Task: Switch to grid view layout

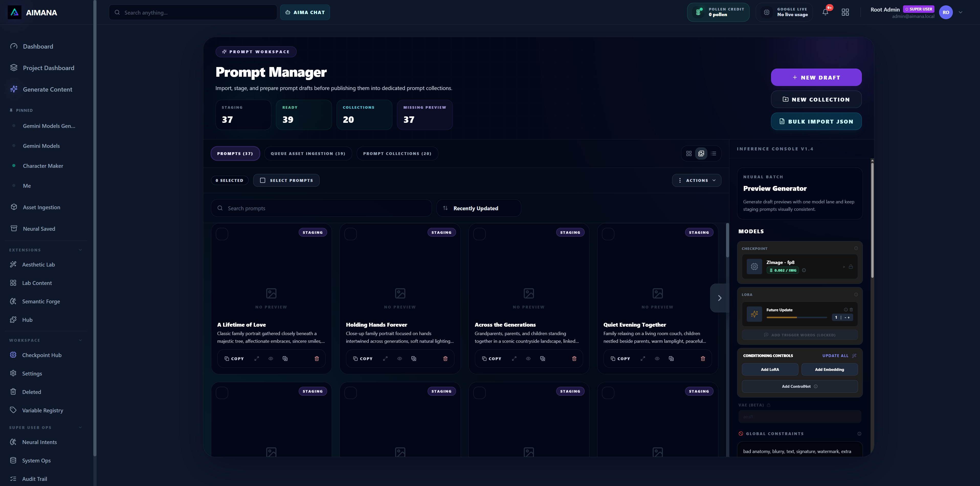Action: [689, 153]
